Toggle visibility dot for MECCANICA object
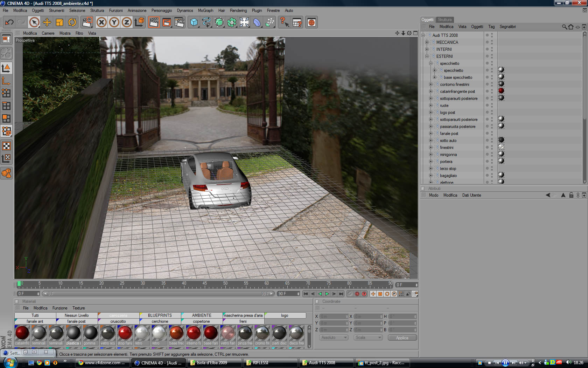The image size is (588, 368). [487, 42]
